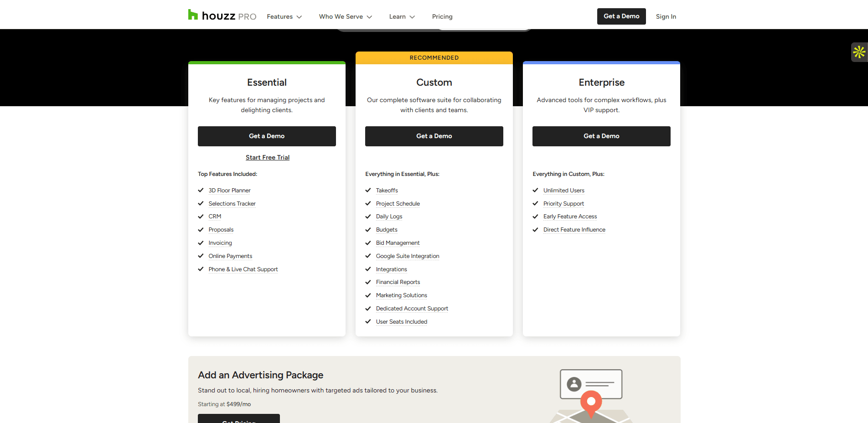Click the header Get a Demo button
868x423 pixels.
point(621,16)
